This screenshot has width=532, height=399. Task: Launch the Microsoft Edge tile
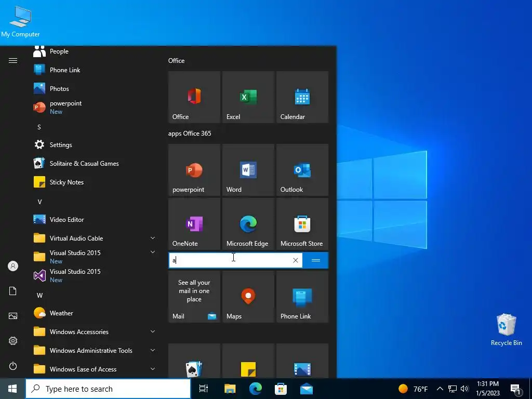click(248, 224)
